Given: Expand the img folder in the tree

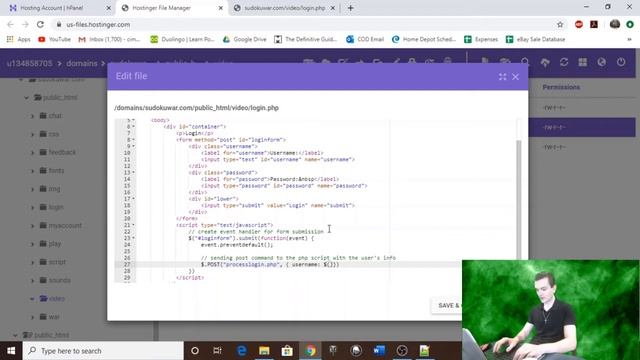Looking at the screenshot, I should click(32, 189).
